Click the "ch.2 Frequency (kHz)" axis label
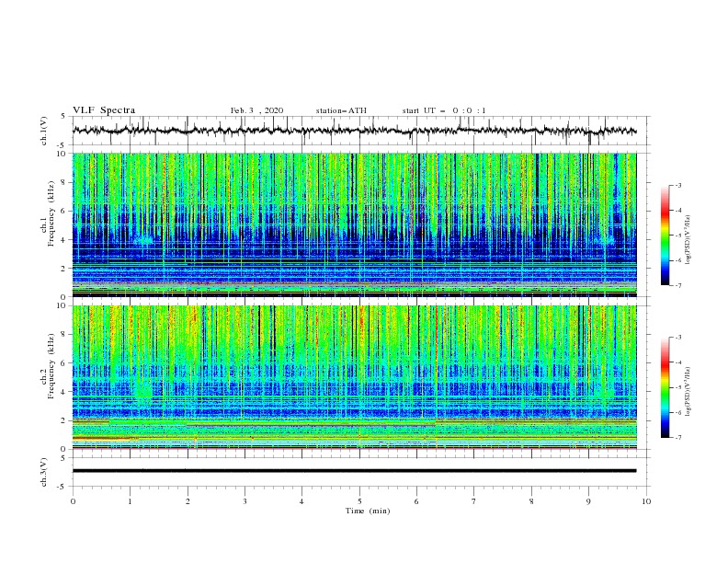The width and height of the screenshot is (728, 563). point(47,366)
